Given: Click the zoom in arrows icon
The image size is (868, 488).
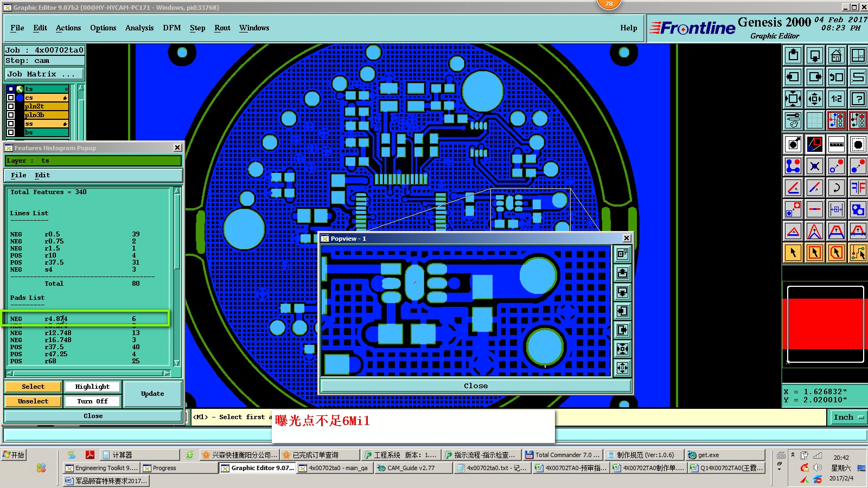Looking at the screenshot, I should point(793,99).
